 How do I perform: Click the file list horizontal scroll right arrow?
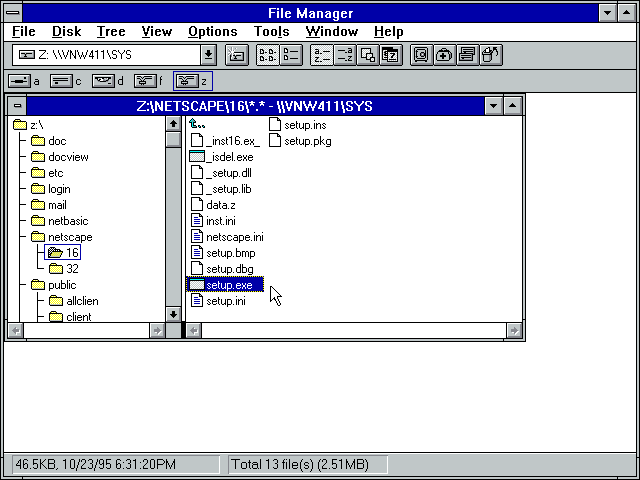tap(514, 330)
